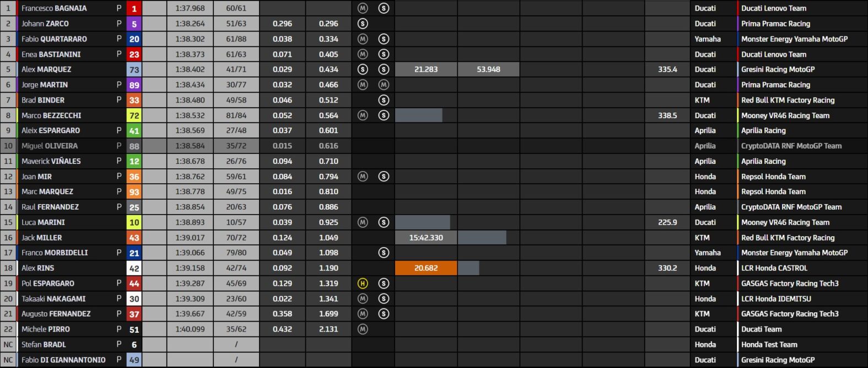Select the S tyre icon in Joan Mir's row
This screenshot has height=368, width=868.
click(384, 177)
